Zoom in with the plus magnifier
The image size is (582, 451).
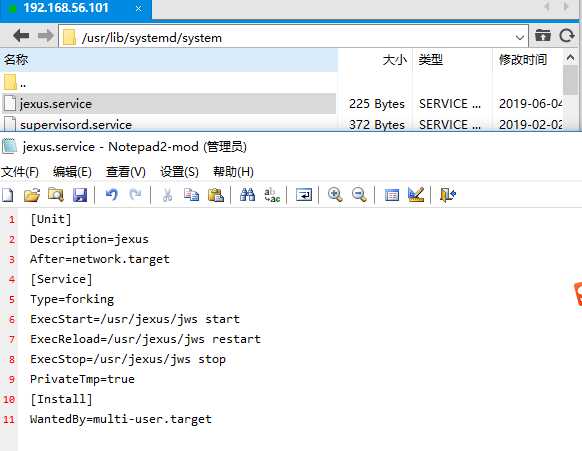[335, 195]
